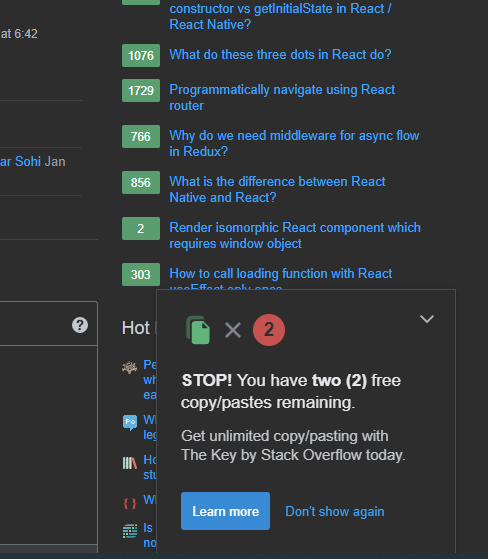
Task: Open 'constructor vs getInitialState in React' link
Action: 280,16
